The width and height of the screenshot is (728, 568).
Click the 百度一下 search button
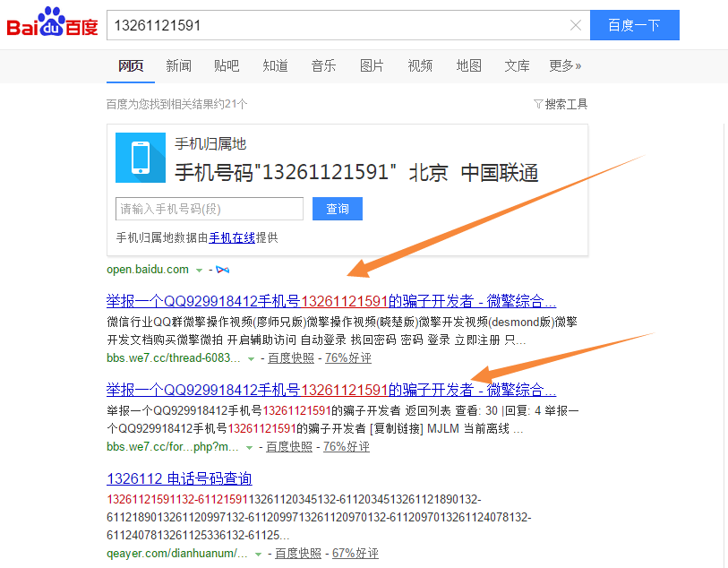coord(634,25)
